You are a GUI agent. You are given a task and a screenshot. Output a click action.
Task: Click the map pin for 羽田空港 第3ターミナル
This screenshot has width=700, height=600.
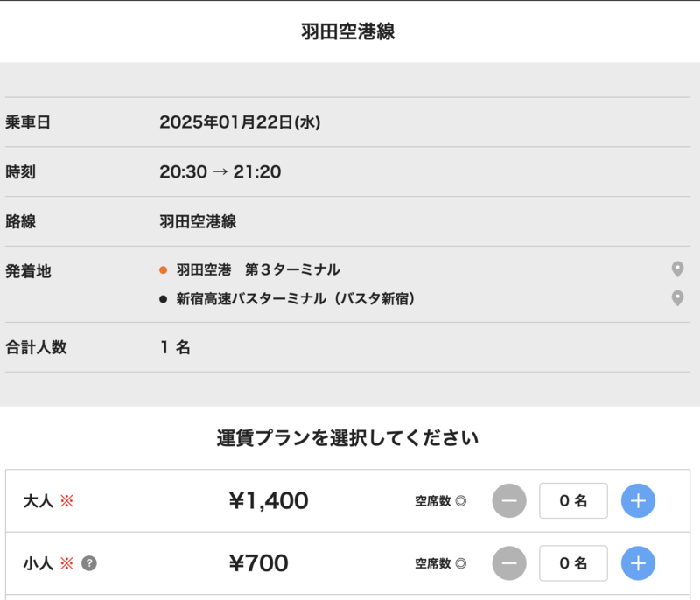(677, 269)
